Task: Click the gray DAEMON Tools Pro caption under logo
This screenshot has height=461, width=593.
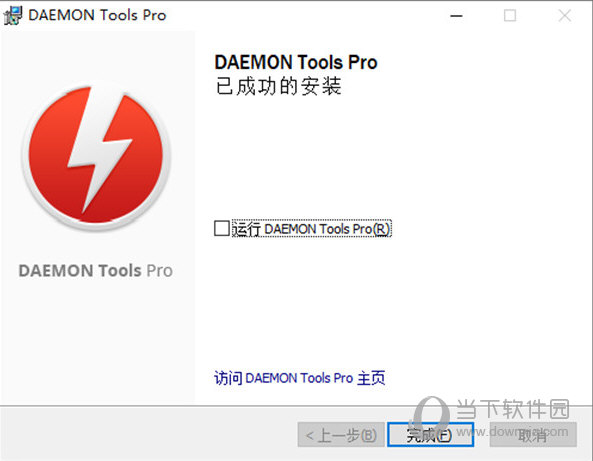Action: [x=96, y=271]
